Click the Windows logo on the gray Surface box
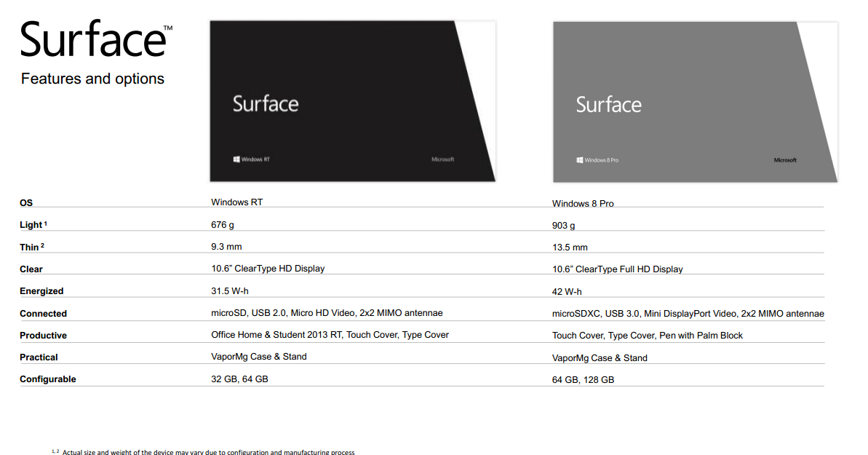The height and width of the screenshot is (455, 868). pyautogui.click(x=580, y=160)
